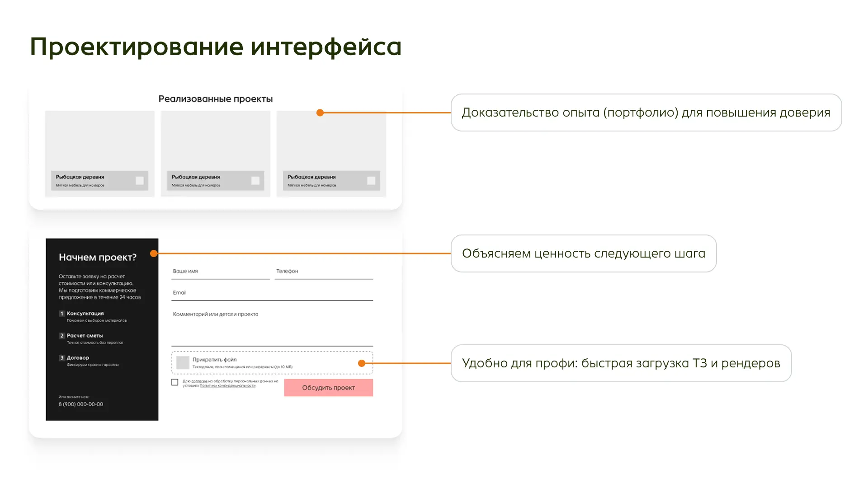Screen dimensions: 868x488
Task: Click the Обсудить проект button
Action: (x=329, y=388)
